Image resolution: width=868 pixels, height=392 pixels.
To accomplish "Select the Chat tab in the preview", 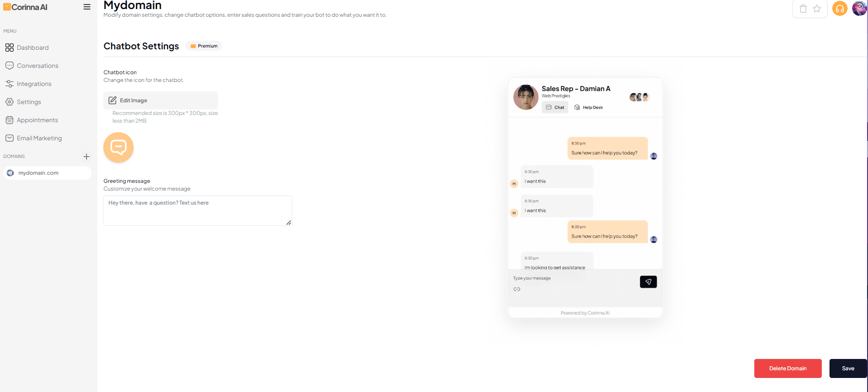I will click(x=555, y=107).
